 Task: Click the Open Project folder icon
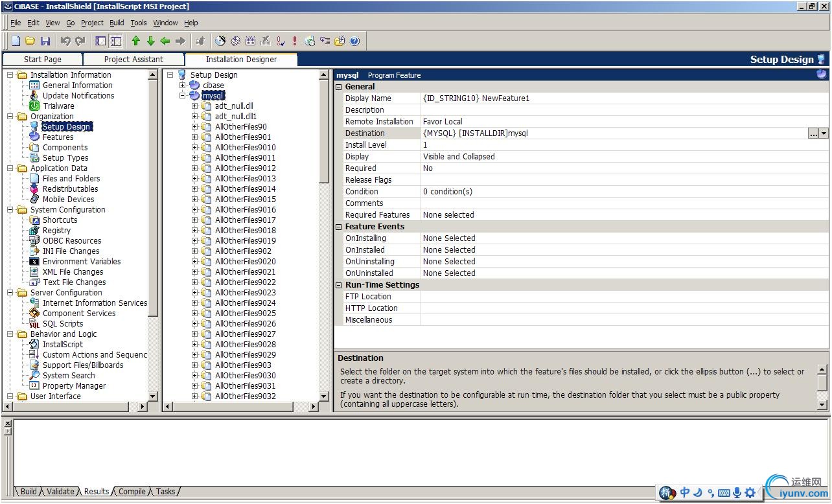click(x=30, y=41)
